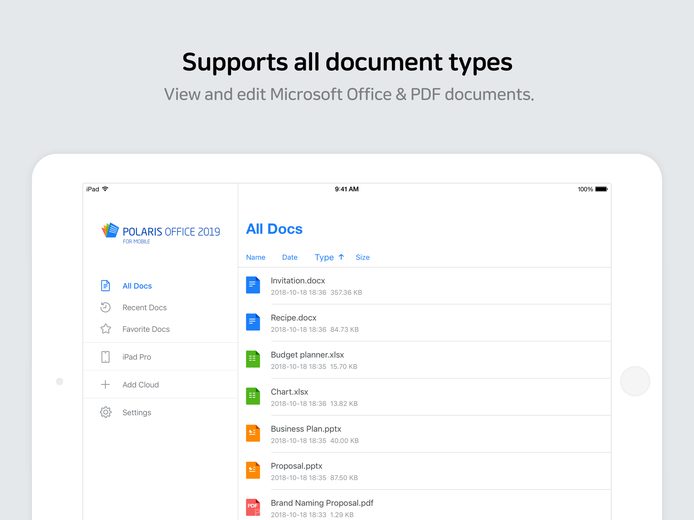This screenshot has height=520, width=694.
Task: Click the red PDF icon for Brand Naming Proposal
Action: pyautogui.click(x=253, y=507)
